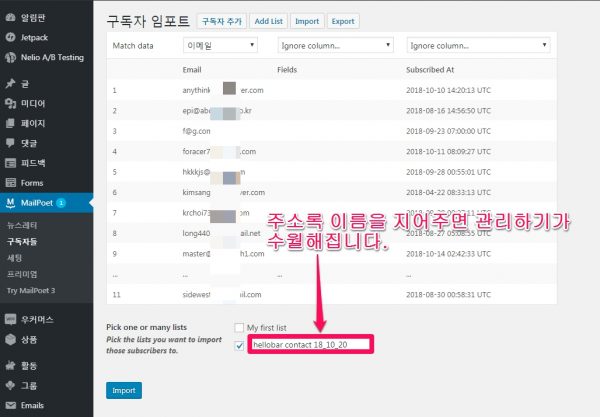Screen dimensions: 600x417
Task: Click the WooCommerce icon next to 우커머스
Action: pos(10,319)
